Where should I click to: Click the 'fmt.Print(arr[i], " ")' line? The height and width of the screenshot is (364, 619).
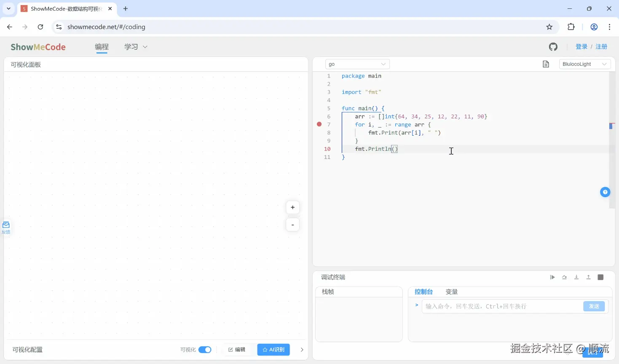(405, 133)
